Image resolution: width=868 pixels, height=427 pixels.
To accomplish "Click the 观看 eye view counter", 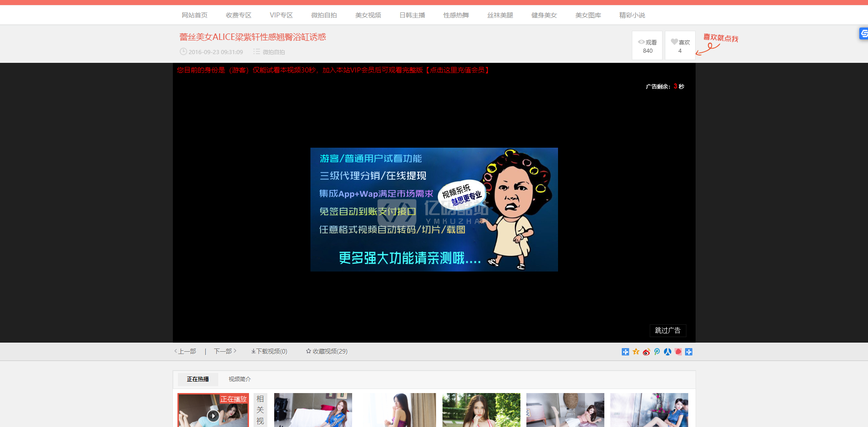I will point(647,45).
